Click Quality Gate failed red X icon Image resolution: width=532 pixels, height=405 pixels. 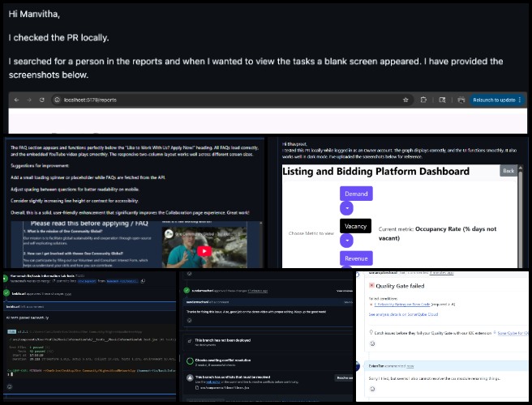(x=371, y=286)
